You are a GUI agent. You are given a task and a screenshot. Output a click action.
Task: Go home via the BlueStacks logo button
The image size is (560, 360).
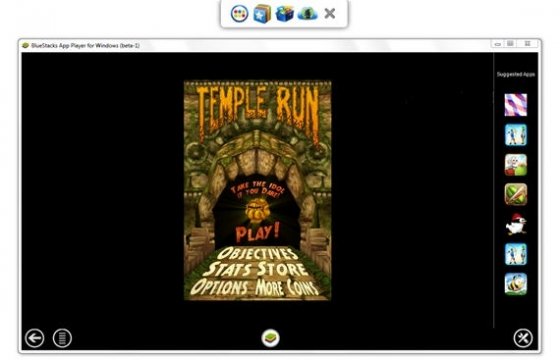click(270, 338)
